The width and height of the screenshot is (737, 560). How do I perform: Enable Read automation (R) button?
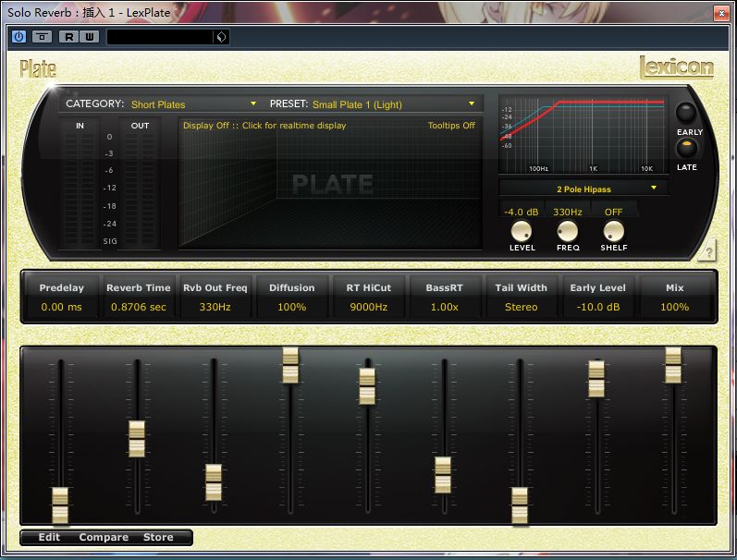click(69, 36)
